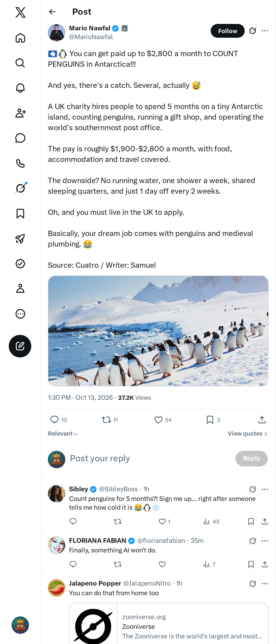Open the More circle menu in the sidebar
The height and width of the screenshot is (644, 276).
tap(20, 314)
